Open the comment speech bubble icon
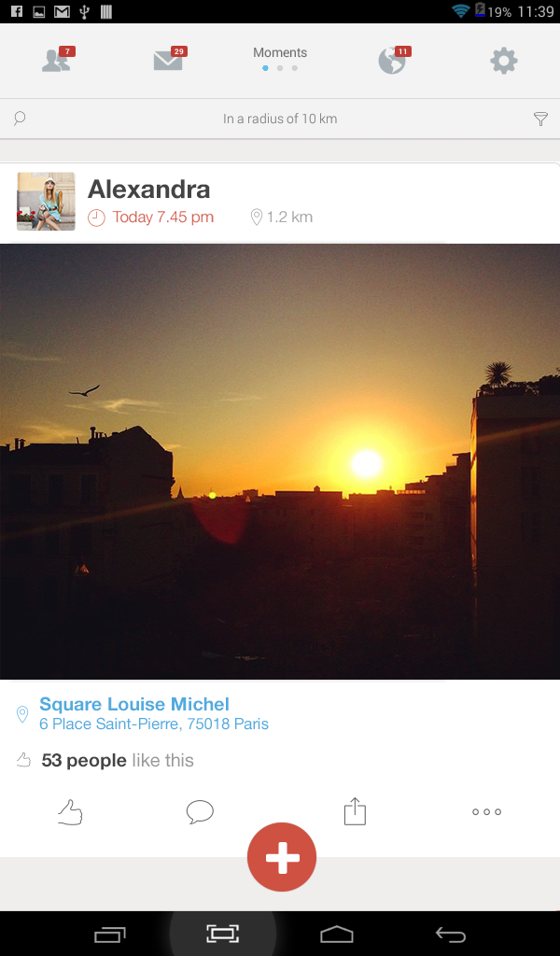560x956 pixels. coord(200,811)
